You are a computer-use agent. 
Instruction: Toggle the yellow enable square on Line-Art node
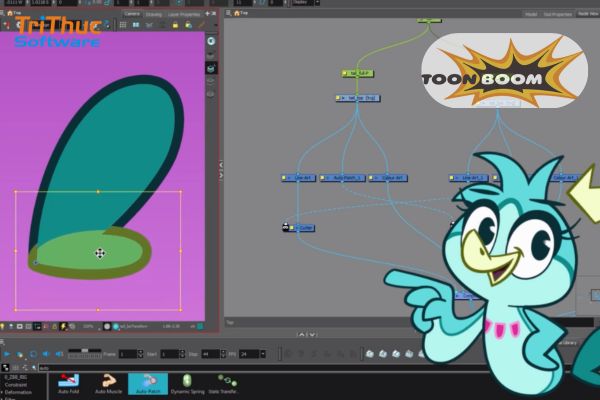pos(284,178)
